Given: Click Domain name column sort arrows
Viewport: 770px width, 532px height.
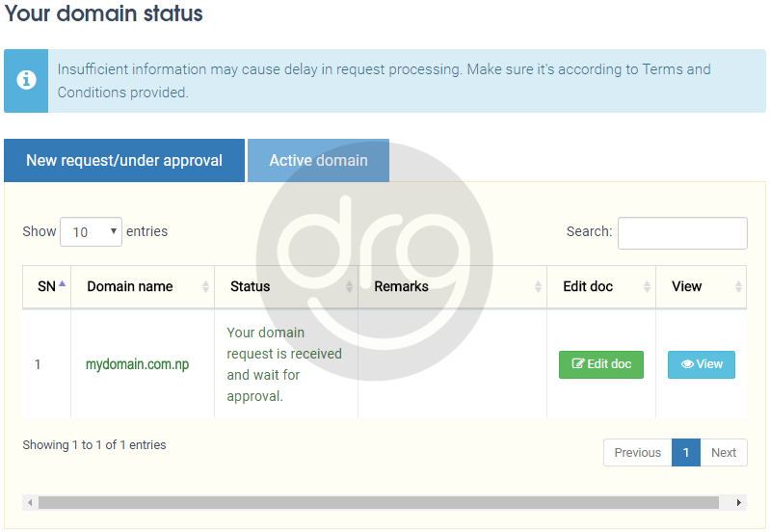Looking at the screenshot, I should tap(205, 287).
